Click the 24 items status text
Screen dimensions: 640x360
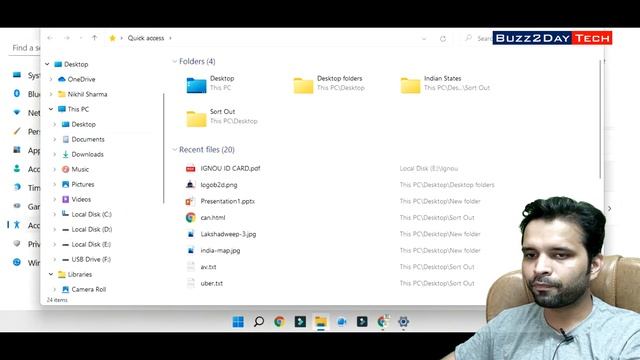point(57,300)
